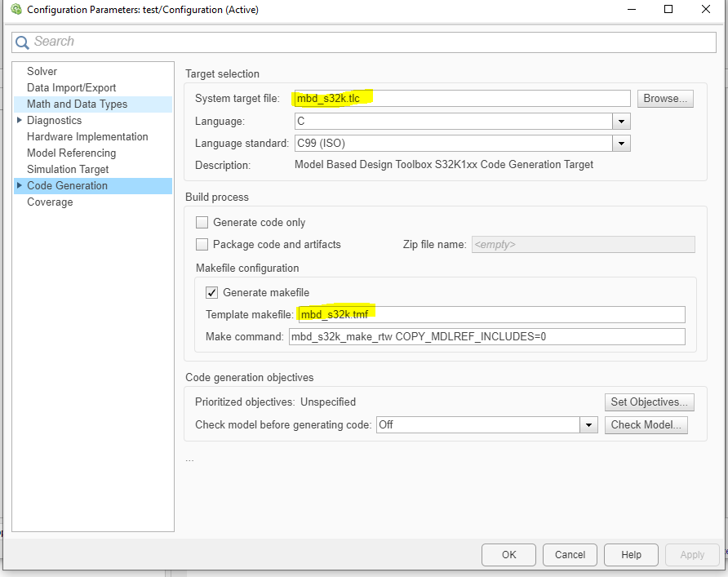Click the search magnifier icon
Viewport: 728px width, 577px height.
click(x=23, y=42)
